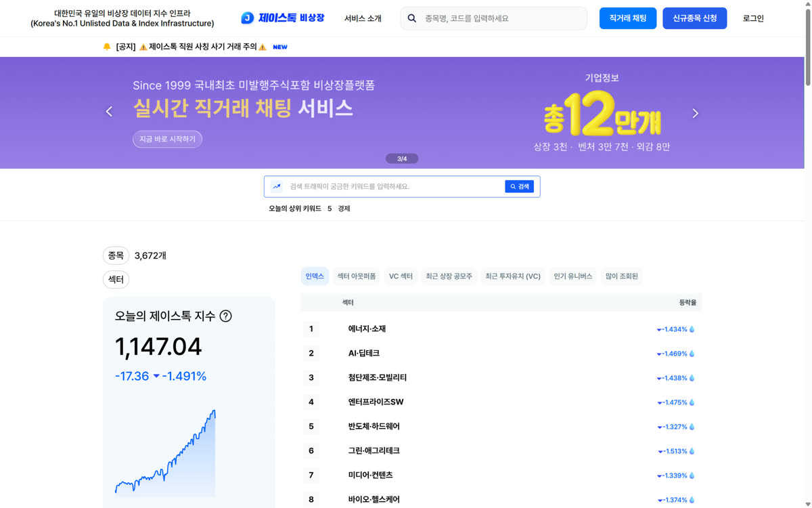Viewport: 812px width, 508px height.
Task: Switch to 많이 조회된 tab
Action: [x=622, y=276]
